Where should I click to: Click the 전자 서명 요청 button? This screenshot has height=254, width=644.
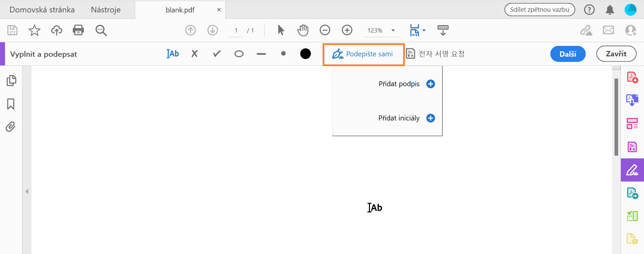click(435, 54)
